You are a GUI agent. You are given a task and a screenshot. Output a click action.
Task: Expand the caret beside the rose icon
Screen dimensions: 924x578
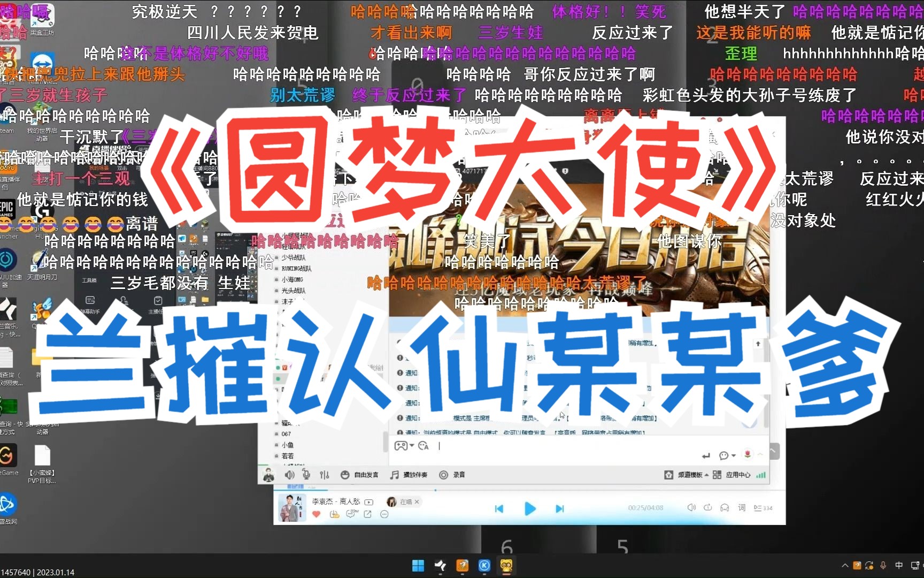pyautogui.click(x=760, y=454)
